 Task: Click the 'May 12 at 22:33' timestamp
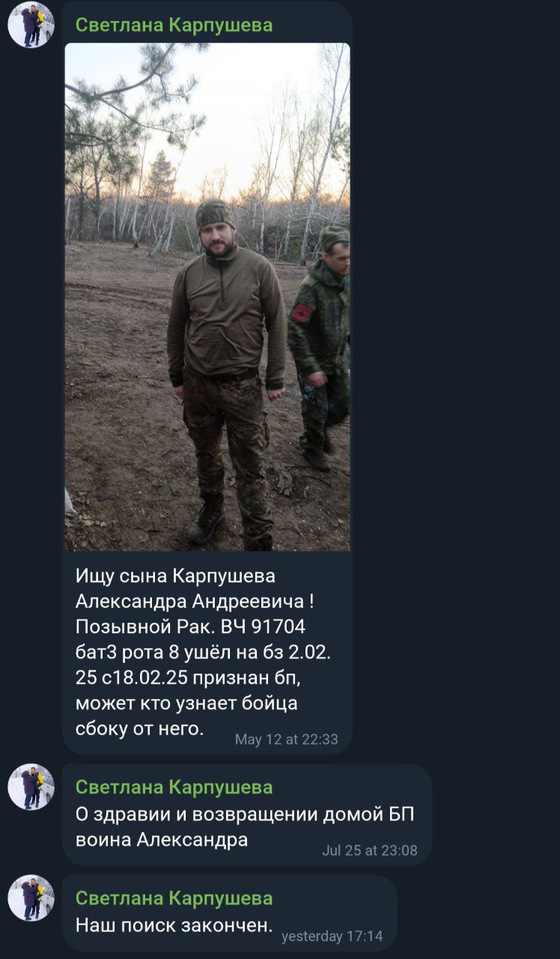[286, 739]
